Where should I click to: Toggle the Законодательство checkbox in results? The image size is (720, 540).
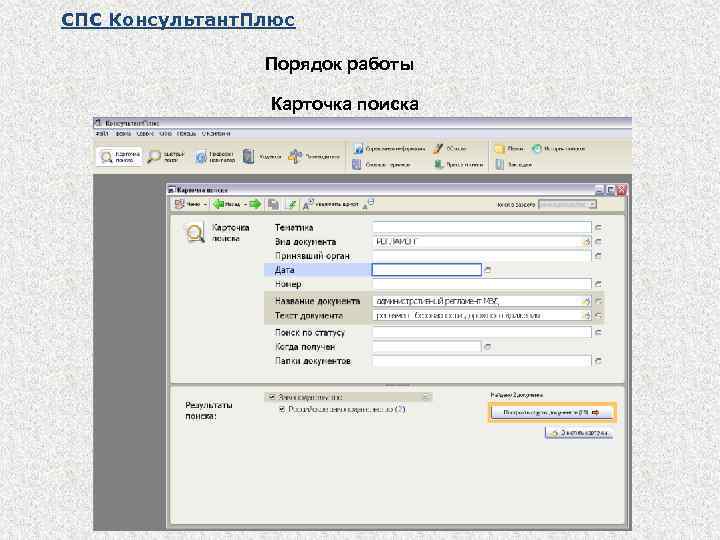click(272, 397)
